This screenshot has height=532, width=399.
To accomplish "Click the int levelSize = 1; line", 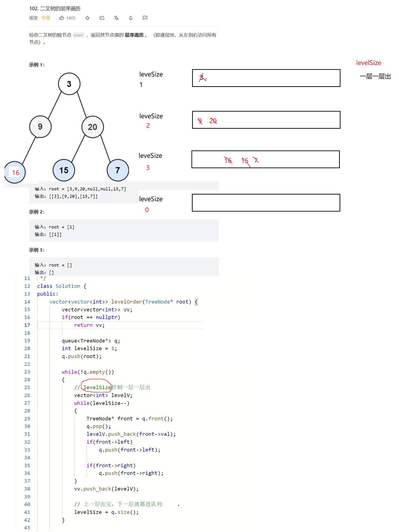I will [89, 348].
